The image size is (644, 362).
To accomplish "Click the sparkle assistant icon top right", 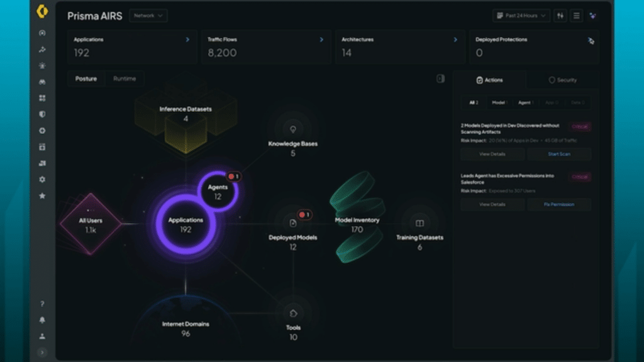I will click(x=592, y=16).
